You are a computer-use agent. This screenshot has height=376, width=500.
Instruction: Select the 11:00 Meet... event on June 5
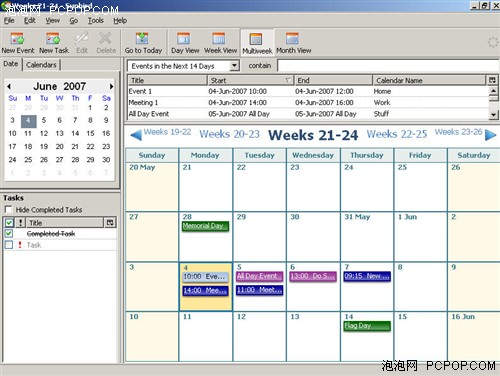[259, 290]
